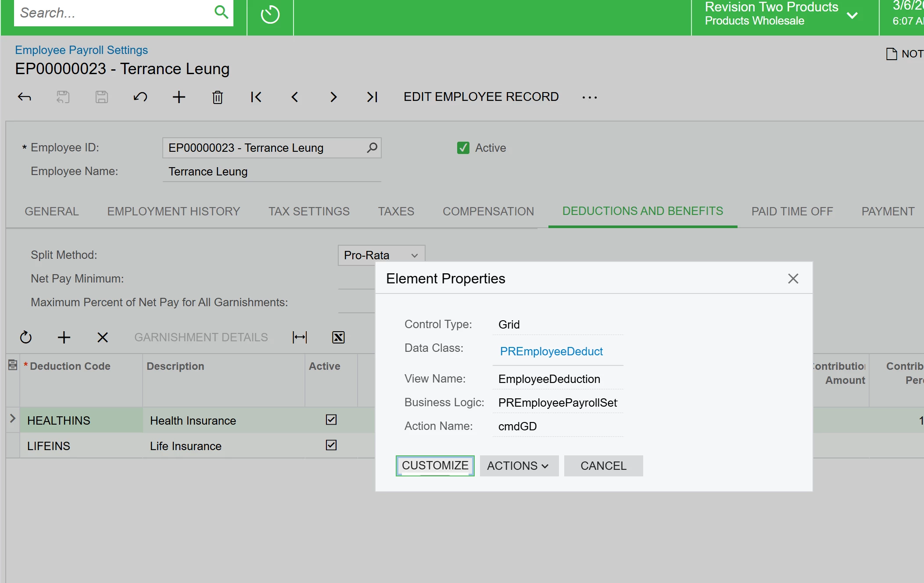Add a new record with the main toolbar plus icon
Screen dimensions: 924x583
pos(179,97)
